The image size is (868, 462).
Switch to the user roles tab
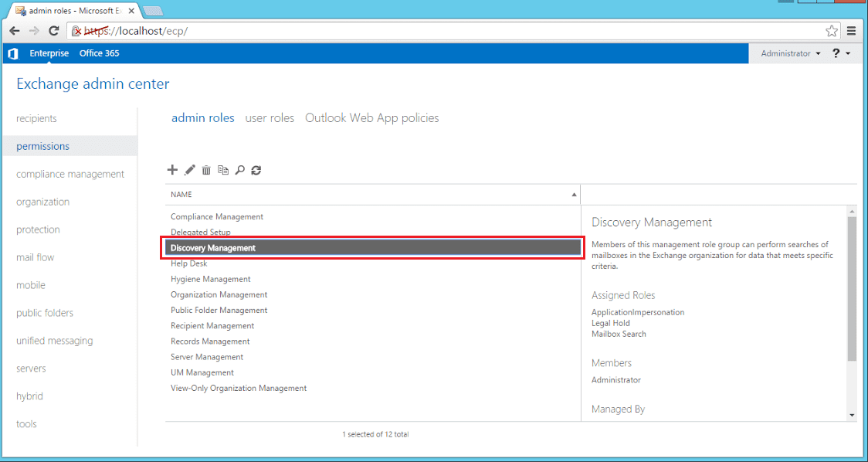point(270,117)
